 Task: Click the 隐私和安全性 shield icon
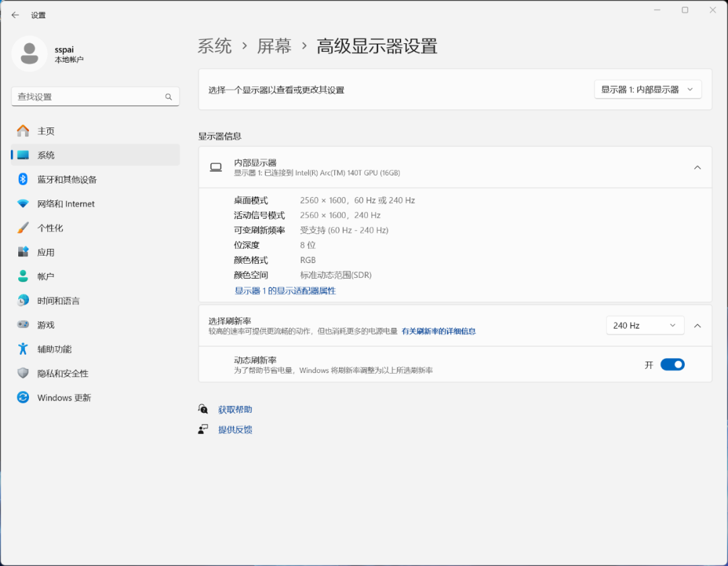tap(23, 373)
